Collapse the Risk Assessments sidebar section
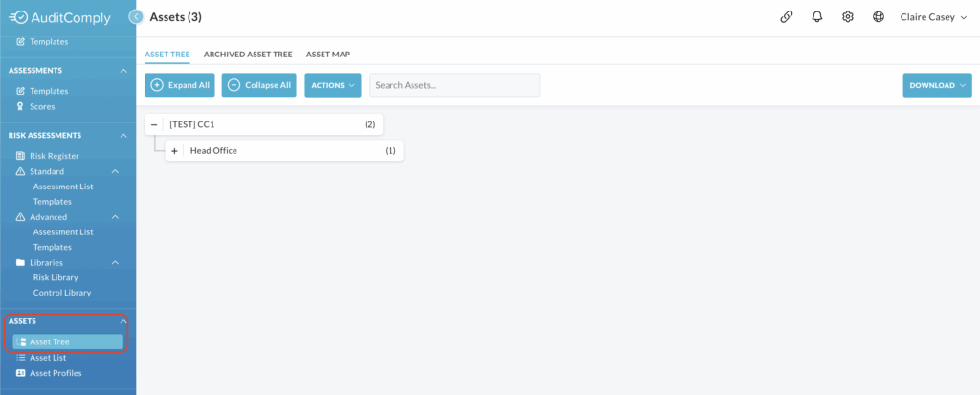 tap(122, 136)
